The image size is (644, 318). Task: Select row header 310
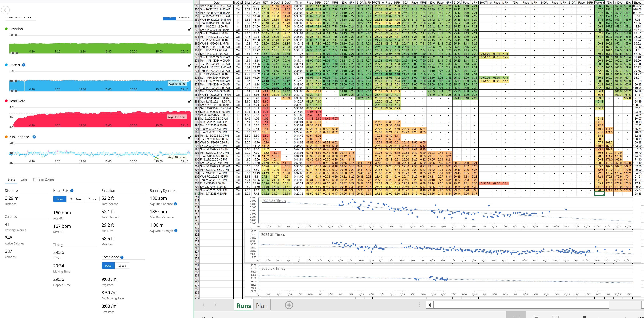click(x=197, y=193)
